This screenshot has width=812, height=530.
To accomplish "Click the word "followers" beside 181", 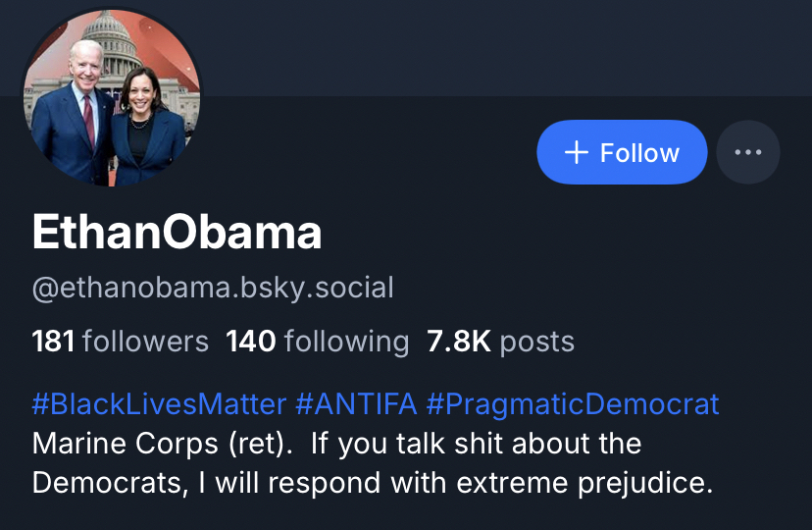I will [145, 342].
